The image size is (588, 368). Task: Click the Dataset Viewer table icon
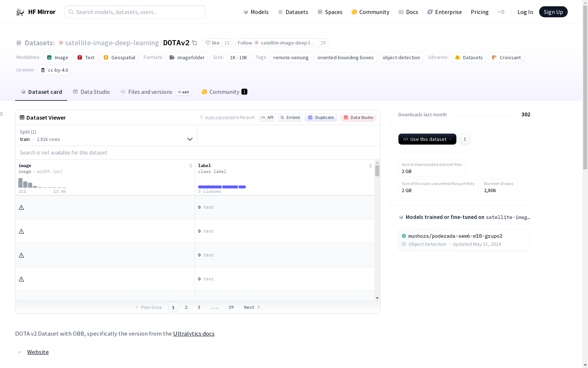click(x=22, y=117)
